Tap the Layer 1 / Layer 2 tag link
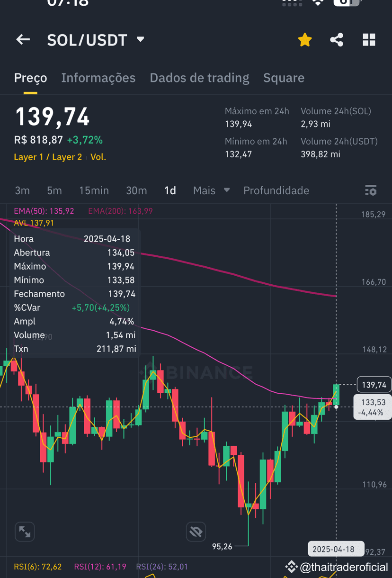 click(x=48, y=157)
